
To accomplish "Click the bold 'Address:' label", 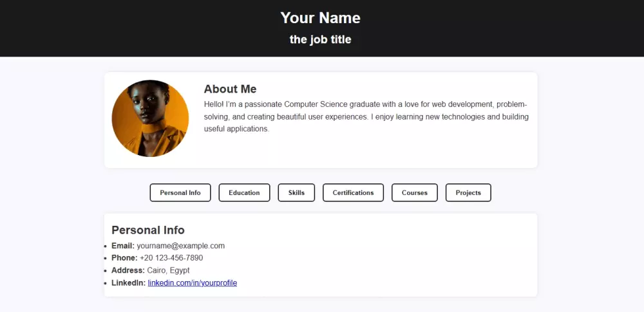I will click(128, 270).
